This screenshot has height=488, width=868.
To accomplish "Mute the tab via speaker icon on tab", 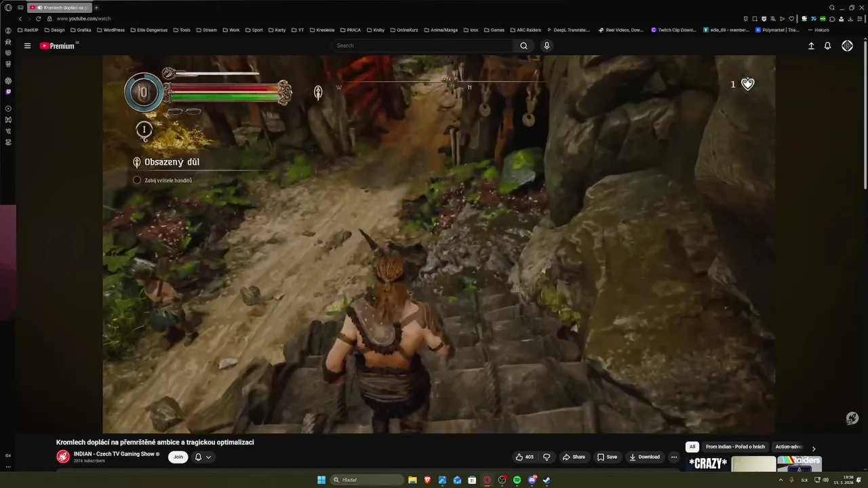I will click(x=39, y=7).
